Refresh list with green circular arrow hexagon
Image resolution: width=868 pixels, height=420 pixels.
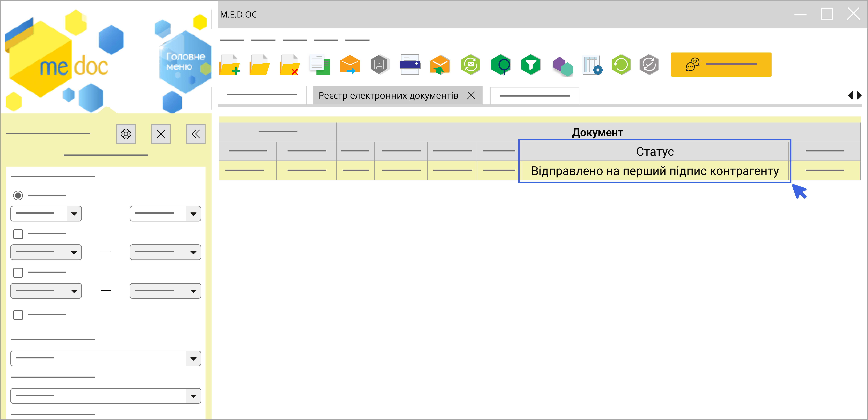(x=621, y=64)
